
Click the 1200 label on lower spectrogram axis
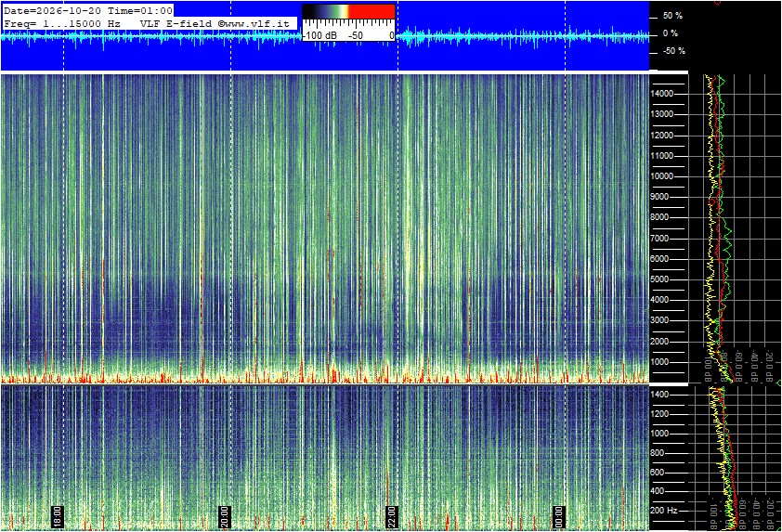pos(659,414)
